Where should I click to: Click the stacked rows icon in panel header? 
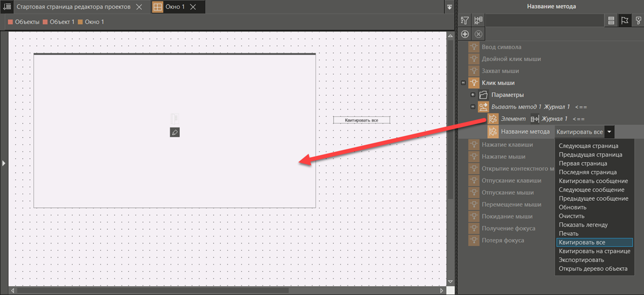(x=611, y=20)
